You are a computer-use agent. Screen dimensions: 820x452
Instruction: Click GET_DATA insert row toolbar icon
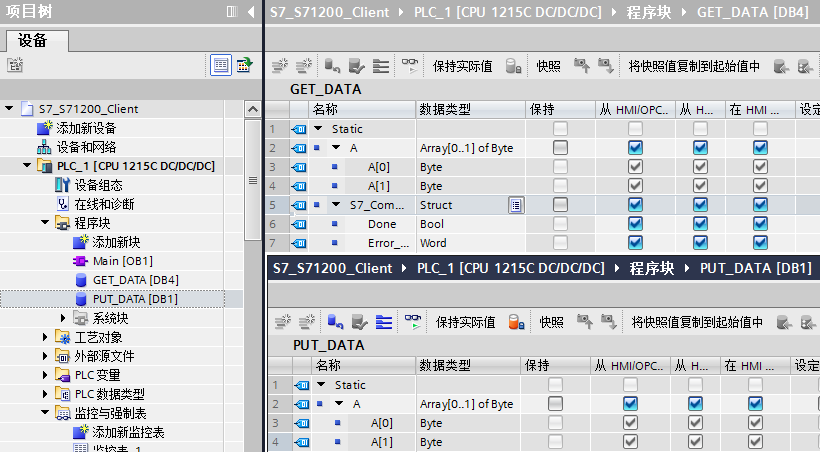tap(280, 66)
